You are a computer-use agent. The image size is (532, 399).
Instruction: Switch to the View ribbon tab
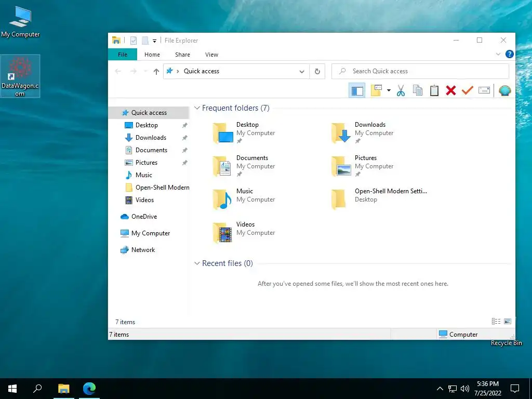pyautogui.click(x=212, y=54)
